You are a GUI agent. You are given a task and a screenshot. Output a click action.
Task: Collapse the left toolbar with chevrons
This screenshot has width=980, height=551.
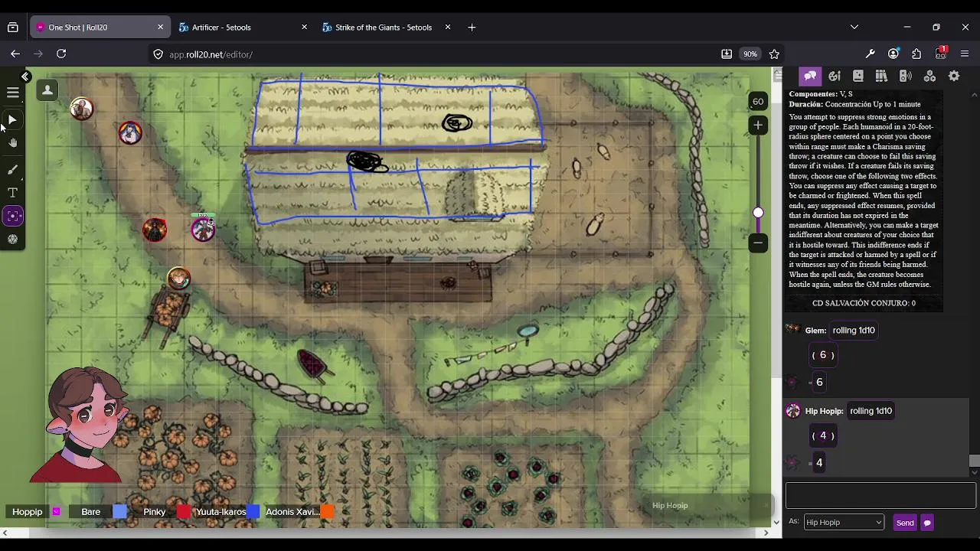25,77
